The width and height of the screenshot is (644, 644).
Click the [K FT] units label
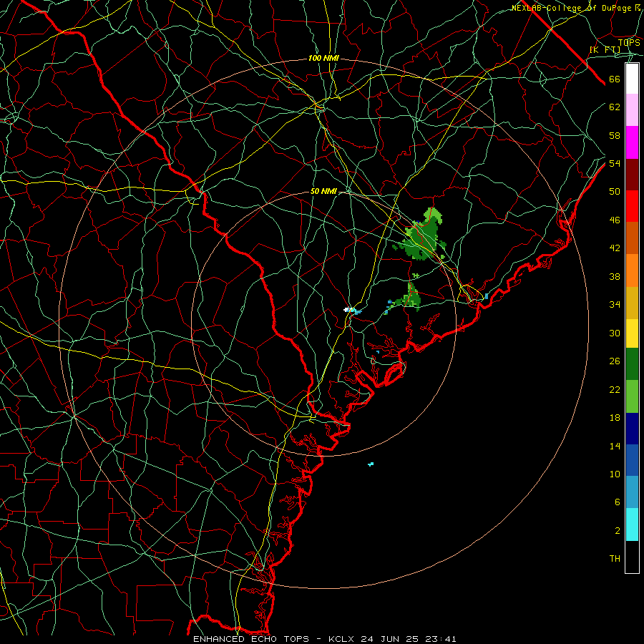coord(605,50)
